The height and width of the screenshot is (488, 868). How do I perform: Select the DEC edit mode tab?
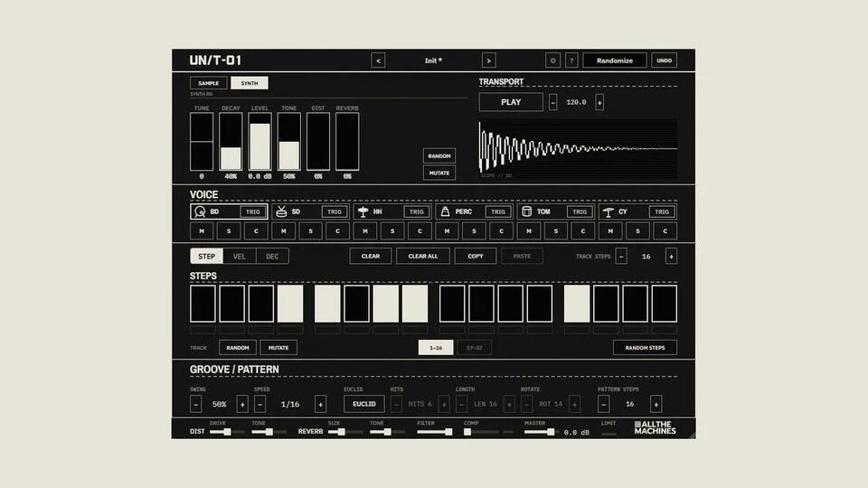click(x=272, y=256)
